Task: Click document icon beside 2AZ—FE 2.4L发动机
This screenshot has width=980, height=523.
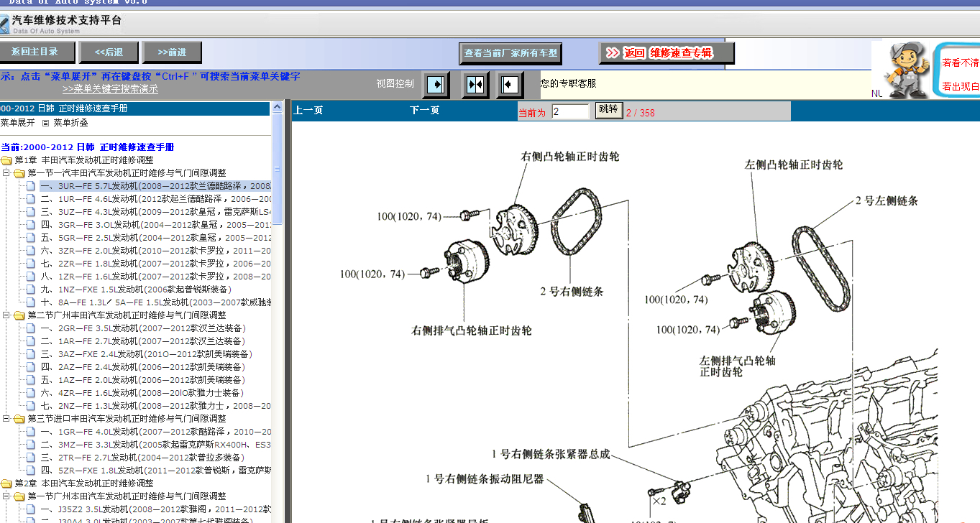Action: 31,367
